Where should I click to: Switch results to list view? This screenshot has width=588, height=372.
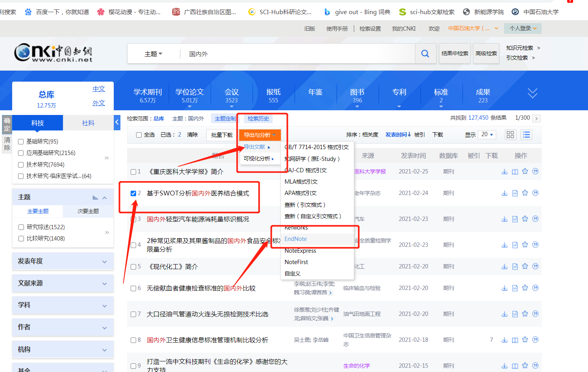click(526, 135)
